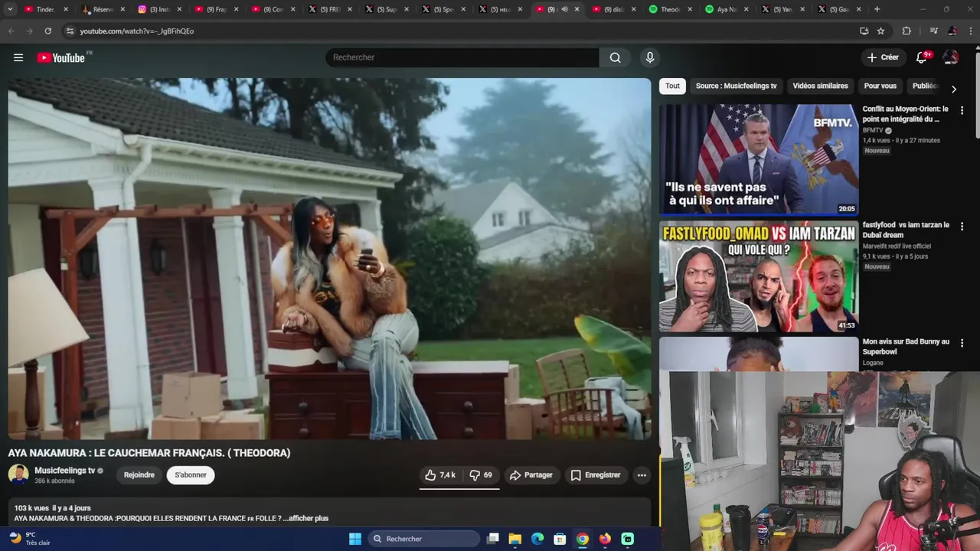Click the YouTube search input field
The height and width of the screenshot is (551, 980).
click(462, 57)
